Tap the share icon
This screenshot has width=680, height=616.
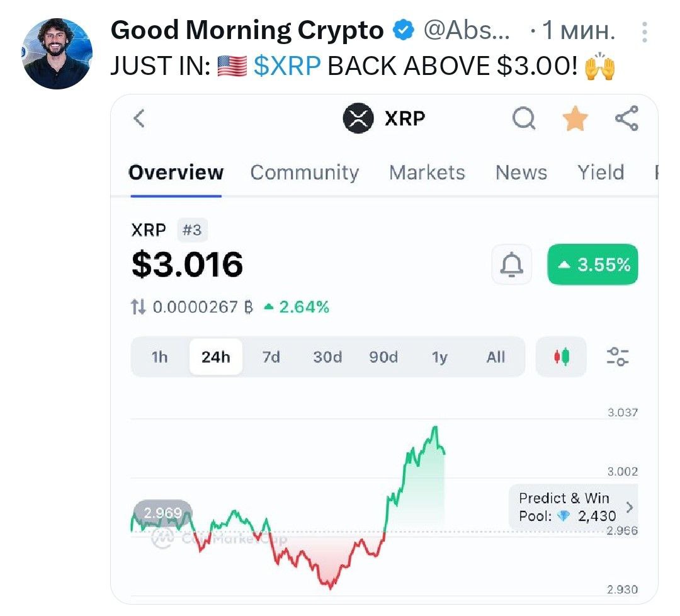[626, 118]
